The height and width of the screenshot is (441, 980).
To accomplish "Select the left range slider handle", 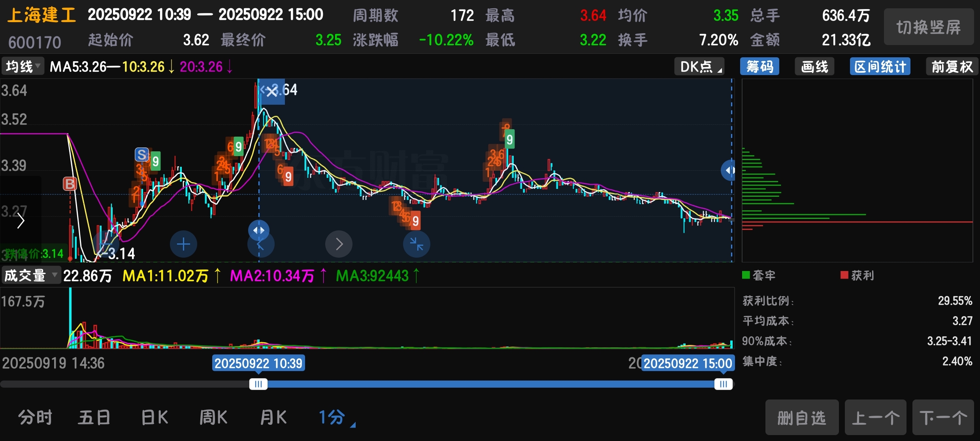I will coord(258,384).
